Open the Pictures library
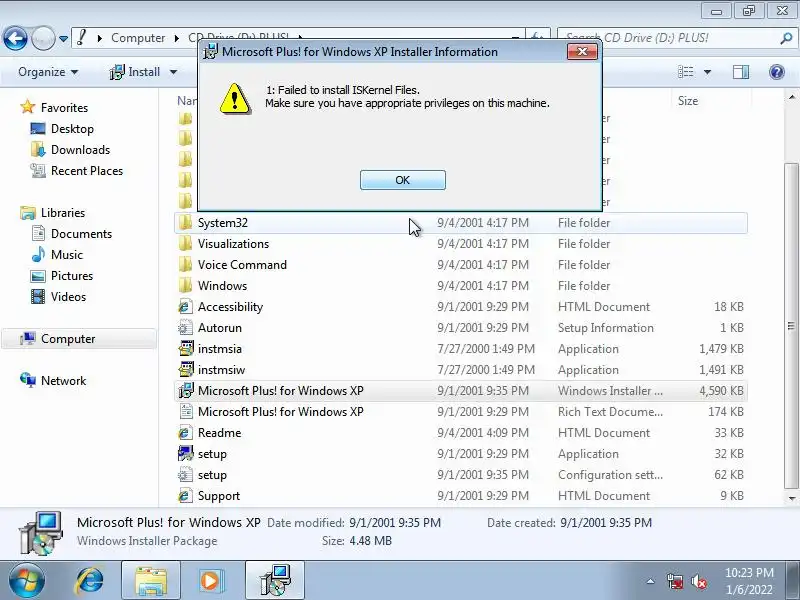This screenshot has height=600, width=800. (72, 276)
